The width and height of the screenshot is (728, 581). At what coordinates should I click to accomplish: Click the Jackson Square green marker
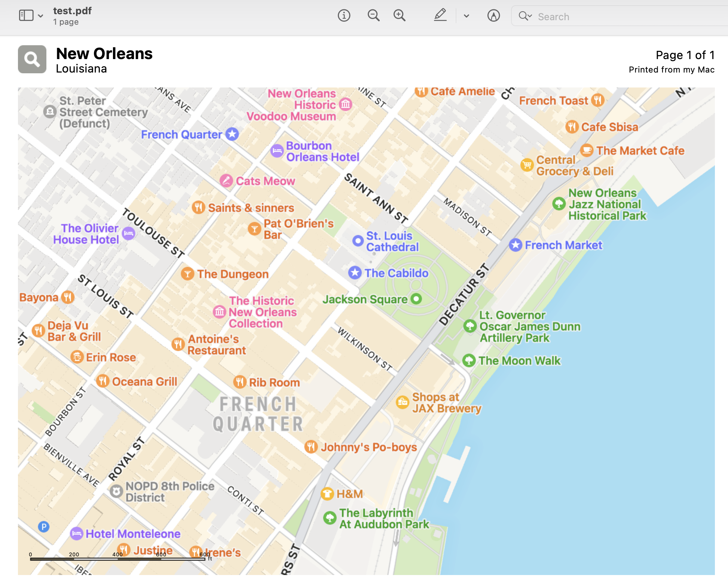tap(416, 299)
